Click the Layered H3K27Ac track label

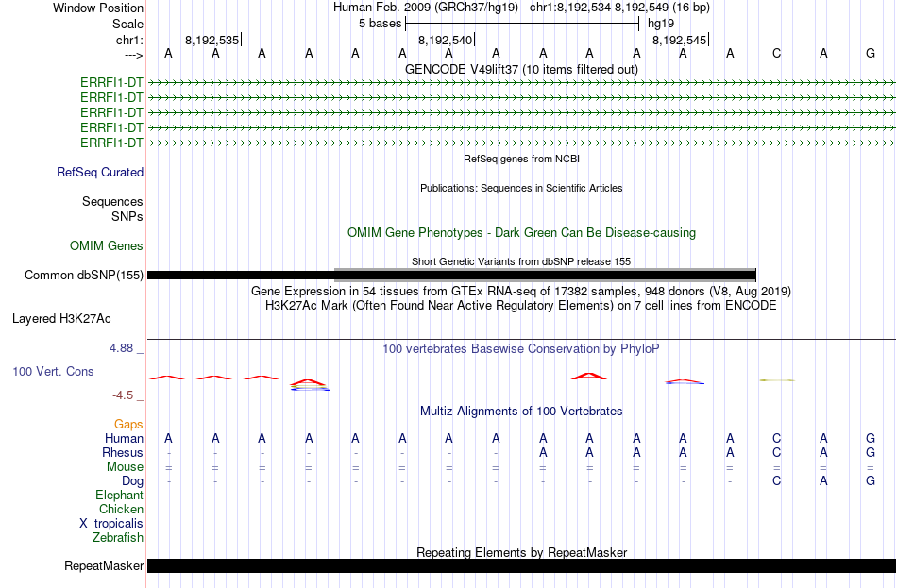(61, 319)
